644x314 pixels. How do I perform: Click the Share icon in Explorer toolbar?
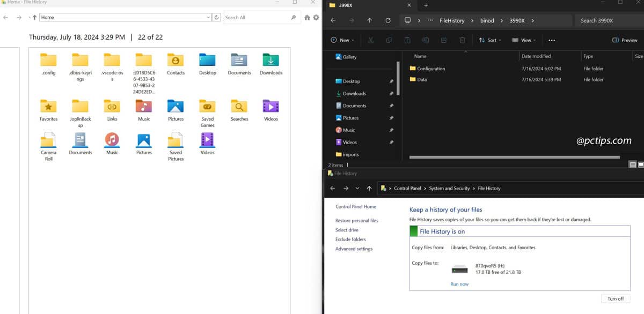[x=444, y=40]
